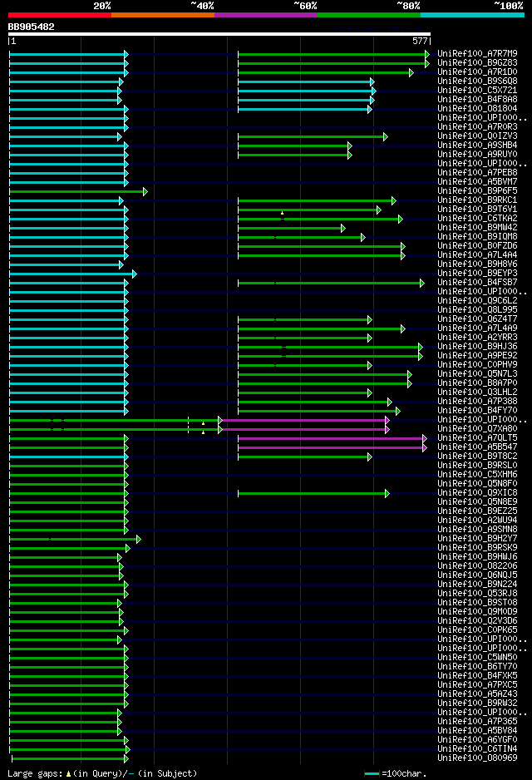Open hit UniRef100_A7P388

(x=477, y=402)
